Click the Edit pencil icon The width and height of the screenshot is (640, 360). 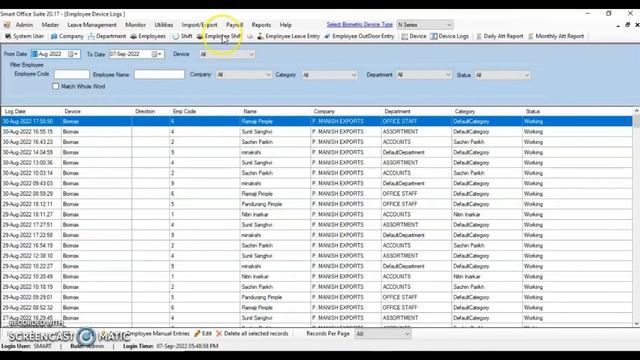point(197,333)
